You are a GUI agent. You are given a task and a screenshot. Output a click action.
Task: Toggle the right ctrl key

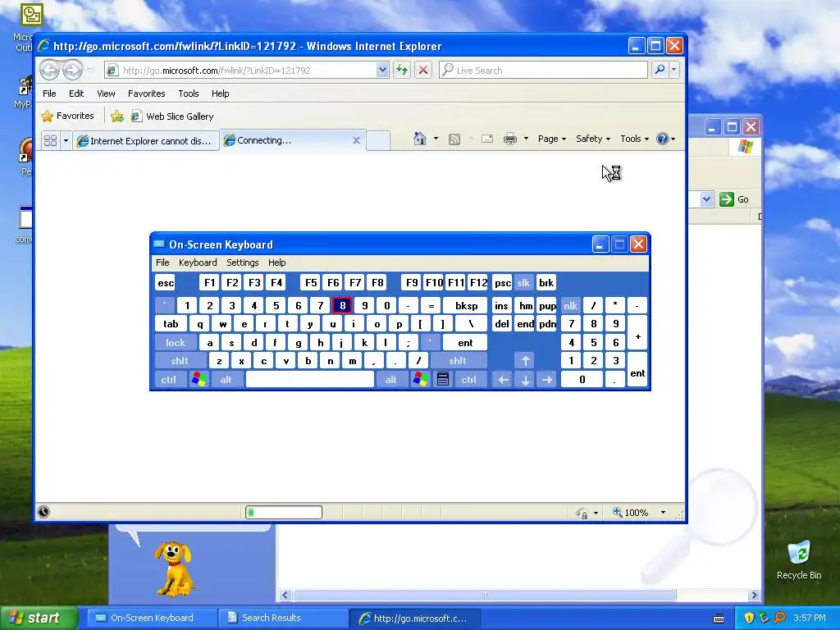click(468, 379)
